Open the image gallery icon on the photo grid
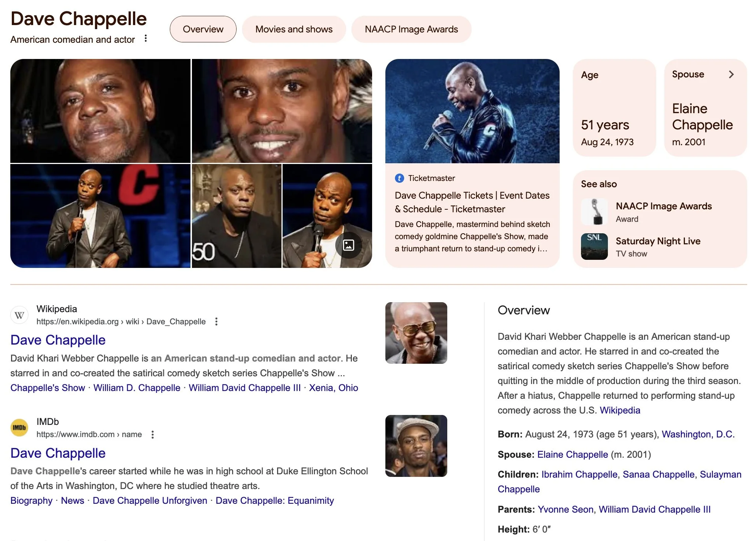The width and height of the screenshot is (756, 541). (349, 245)
